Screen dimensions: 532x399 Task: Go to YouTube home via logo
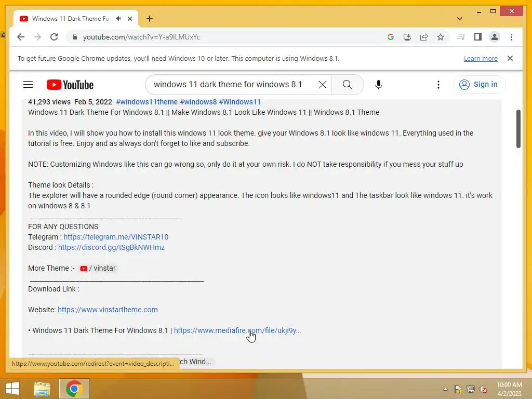click(70, 85)
